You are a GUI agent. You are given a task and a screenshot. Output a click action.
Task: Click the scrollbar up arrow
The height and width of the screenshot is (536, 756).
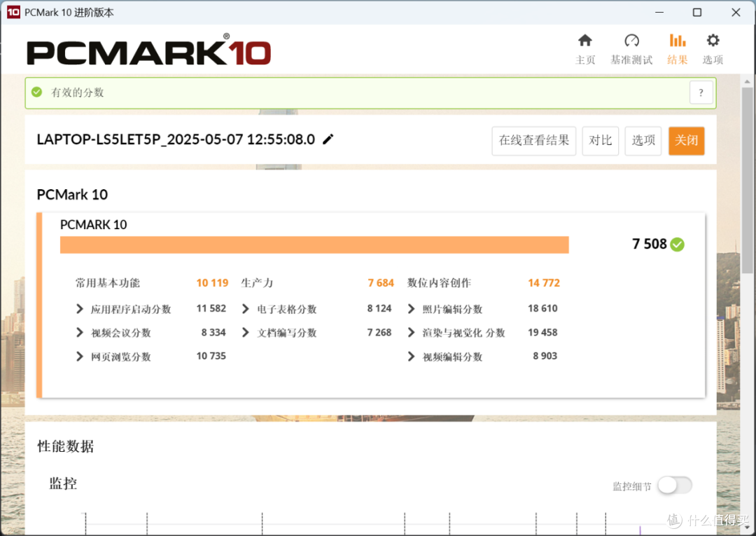click(x=748, y=81)
